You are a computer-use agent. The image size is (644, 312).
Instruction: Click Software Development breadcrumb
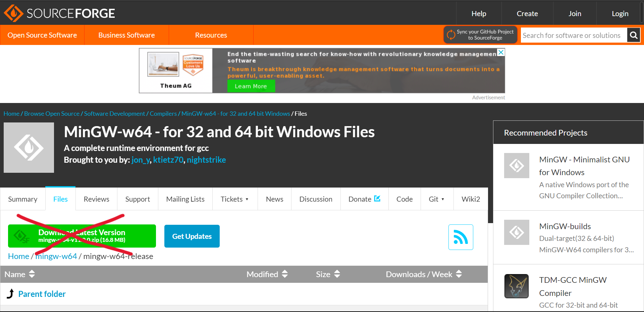[x=114, y=113]
